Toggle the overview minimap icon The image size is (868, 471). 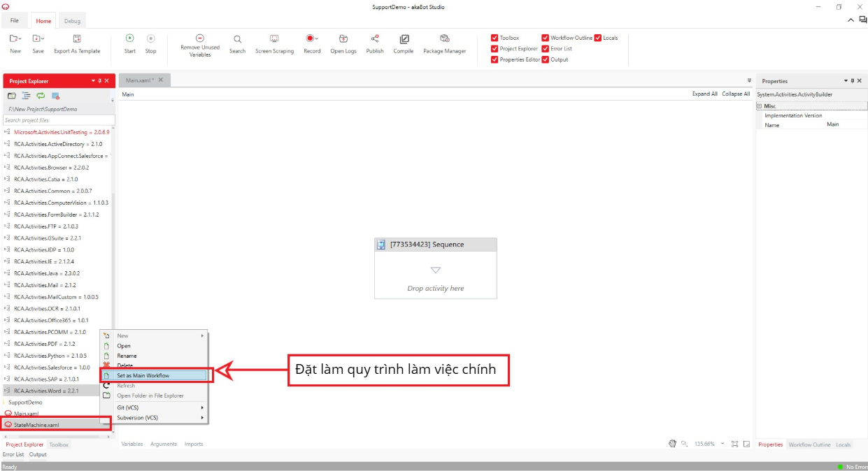tap(747, 444)
